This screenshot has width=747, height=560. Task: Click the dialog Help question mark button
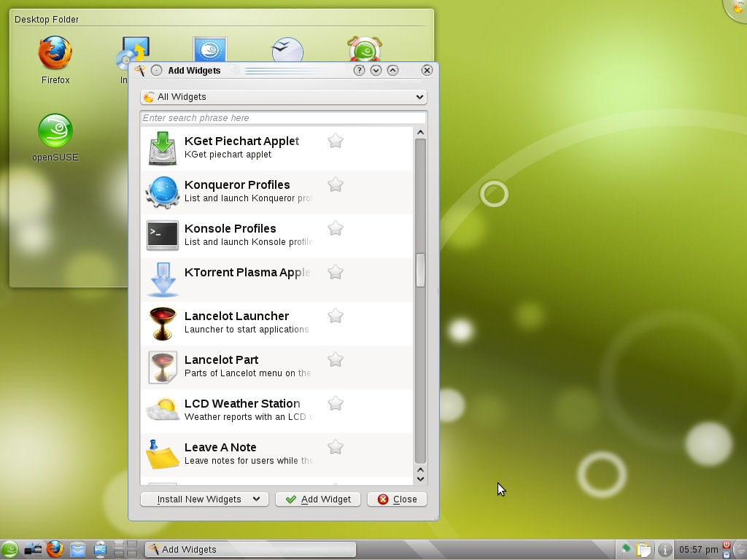click(x=359, y=70)
